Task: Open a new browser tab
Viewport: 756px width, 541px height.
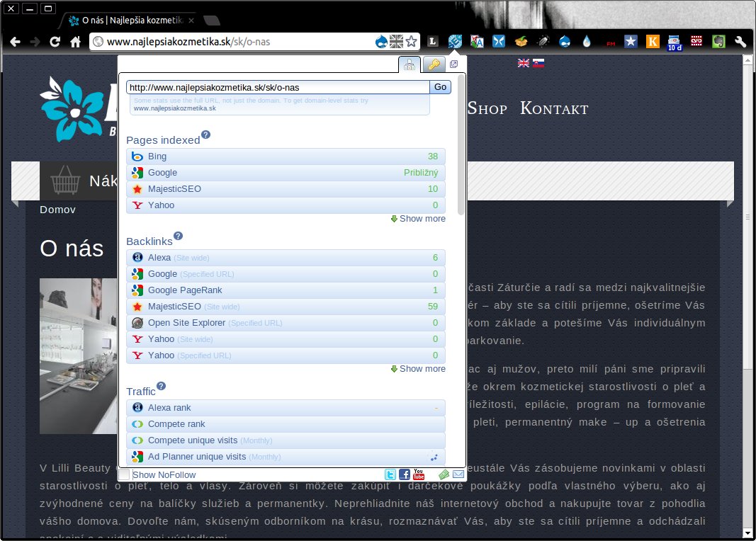Action: pos(212,21)
